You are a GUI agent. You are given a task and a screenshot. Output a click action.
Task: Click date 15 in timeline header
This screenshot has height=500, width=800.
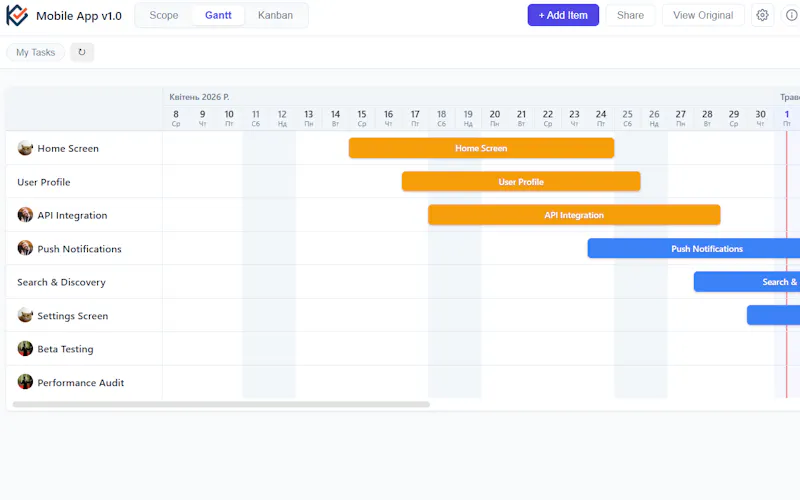362,118
